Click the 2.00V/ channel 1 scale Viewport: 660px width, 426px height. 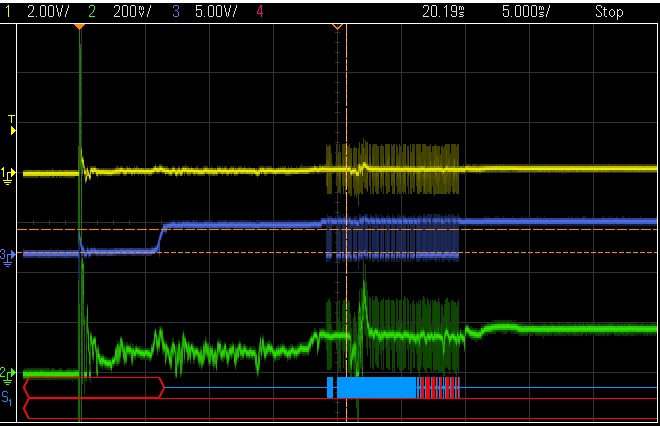click(48, 11)
